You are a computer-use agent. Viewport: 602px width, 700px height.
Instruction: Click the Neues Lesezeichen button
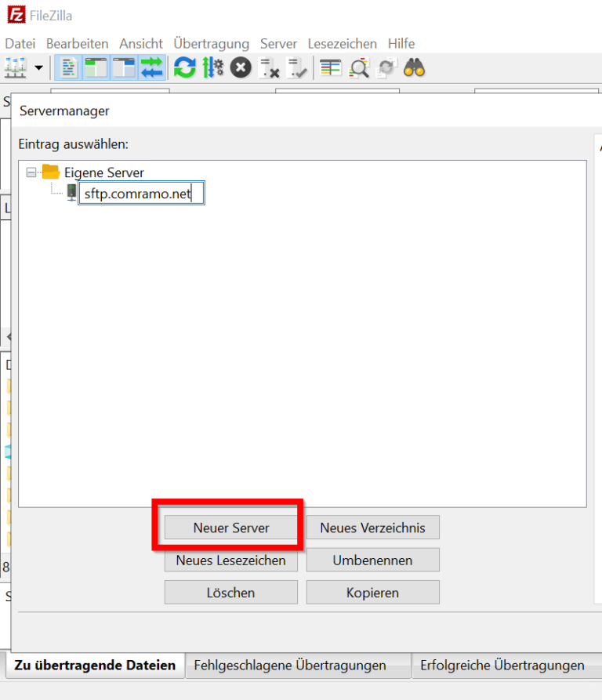click(x=231, y=560)
